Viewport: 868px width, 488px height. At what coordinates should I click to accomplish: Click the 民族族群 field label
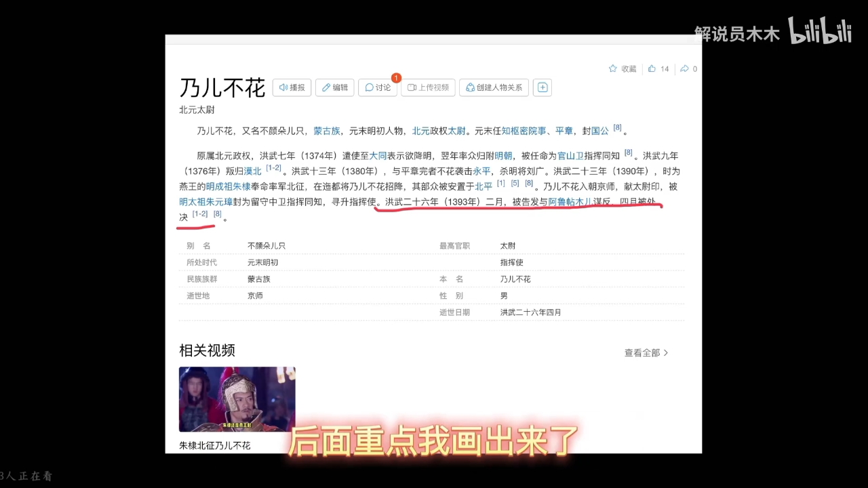202,279
